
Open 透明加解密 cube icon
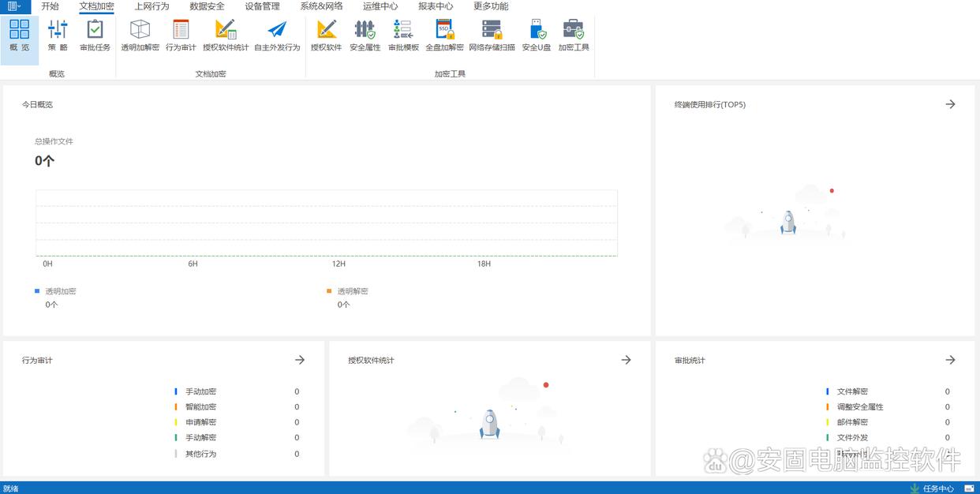click(x=140, y=30)
